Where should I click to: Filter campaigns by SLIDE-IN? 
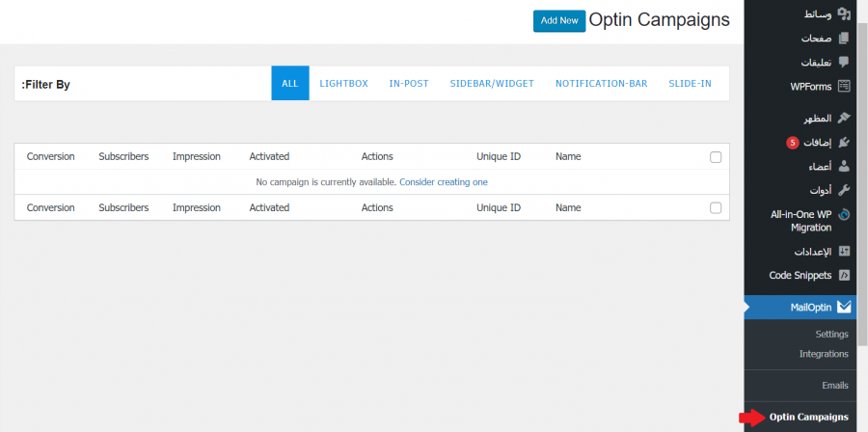[690, 84]
